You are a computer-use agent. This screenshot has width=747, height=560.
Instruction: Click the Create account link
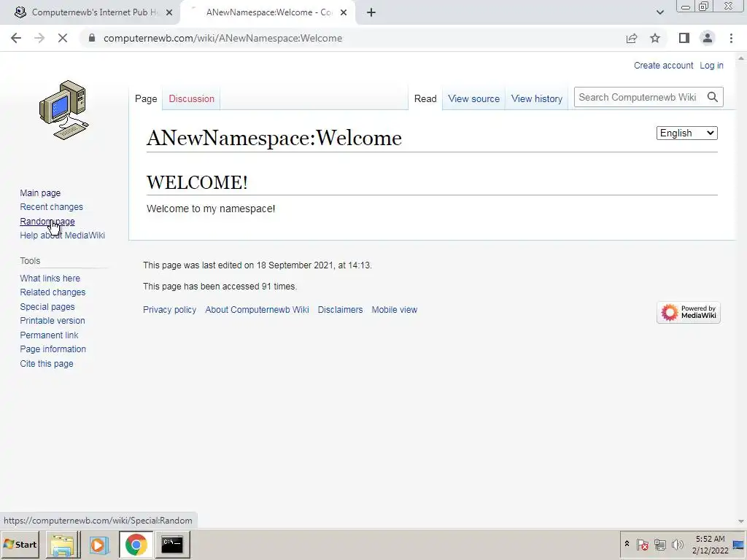coord(664,66)
